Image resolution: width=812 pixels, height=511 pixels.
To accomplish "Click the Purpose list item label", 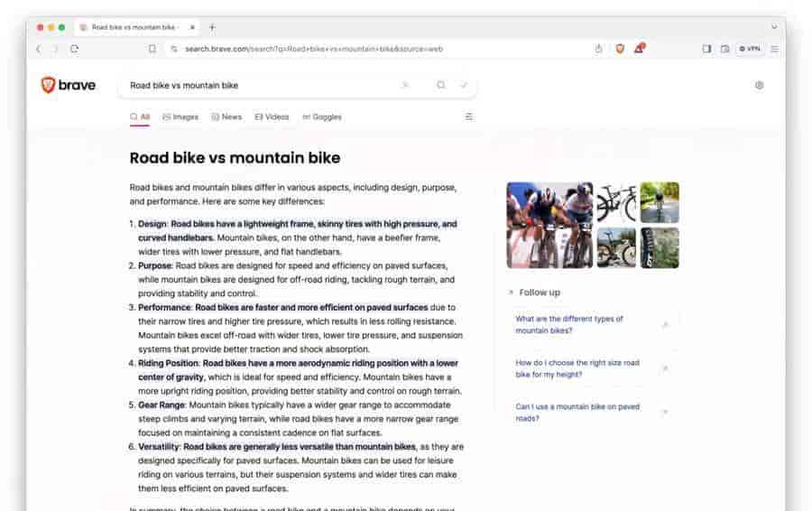I will (155, 265).
